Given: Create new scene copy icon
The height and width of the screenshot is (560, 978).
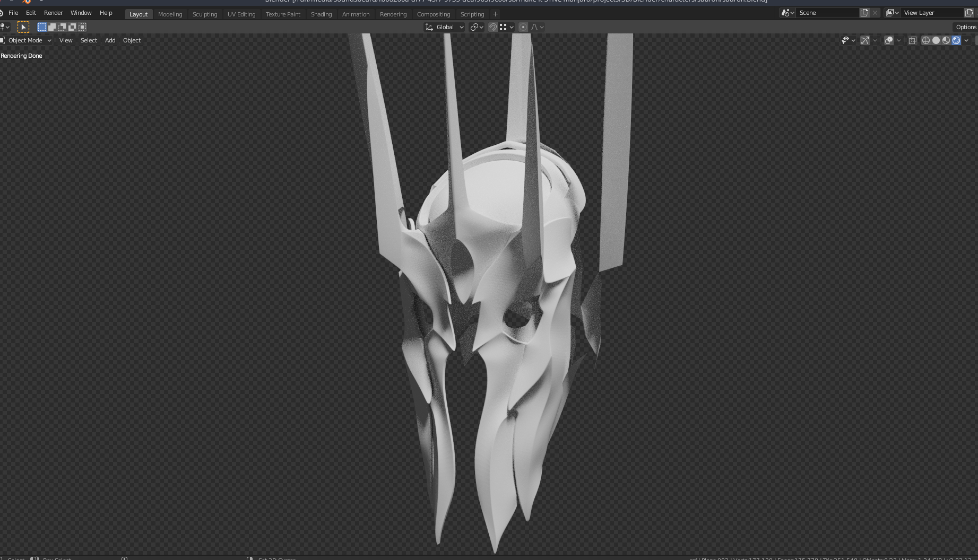Looking at the screenshot, I should pos(864,13).
